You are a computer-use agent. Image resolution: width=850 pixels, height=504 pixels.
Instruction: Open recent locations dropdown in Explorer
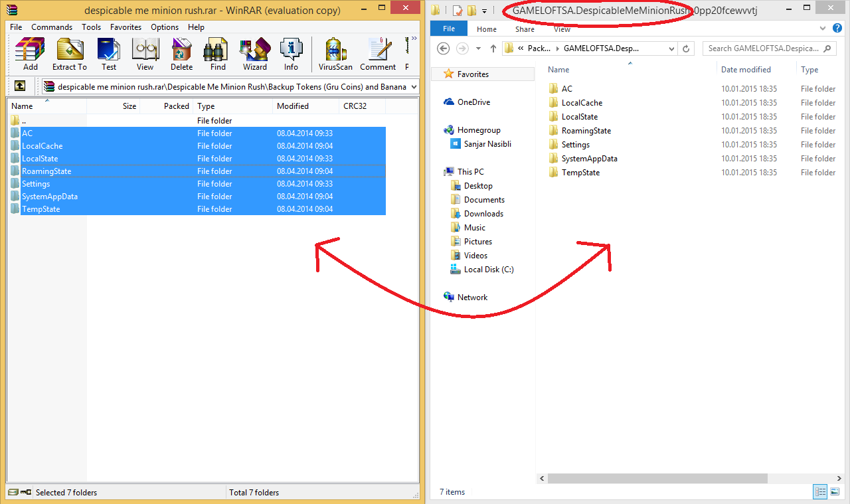click(478, 48)
